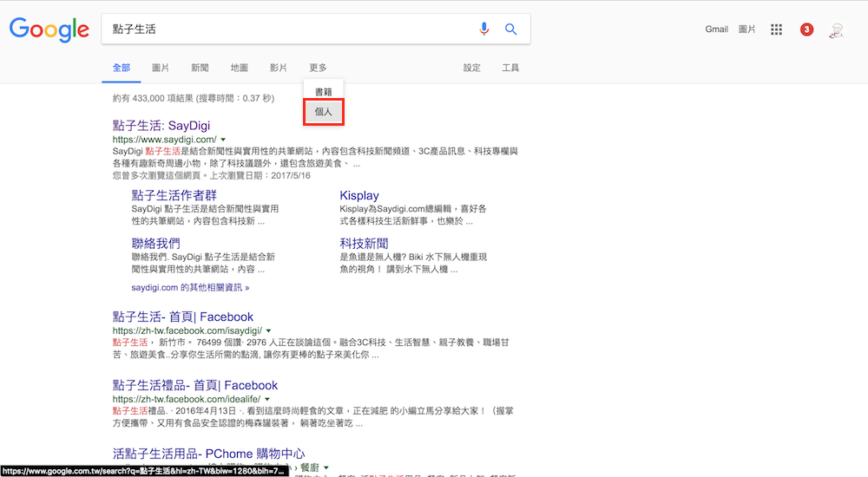
Task: Open the 更多 dropdown menu
Action: tap(318, 68)
